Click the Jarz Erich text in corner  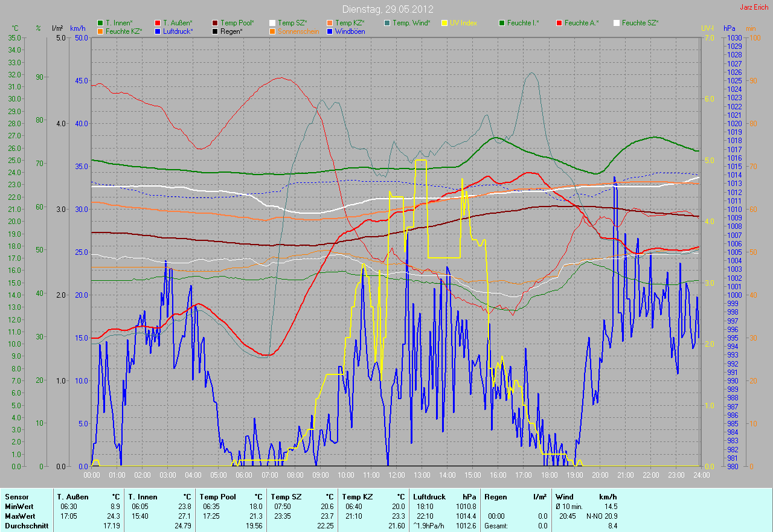click(754, 7)
